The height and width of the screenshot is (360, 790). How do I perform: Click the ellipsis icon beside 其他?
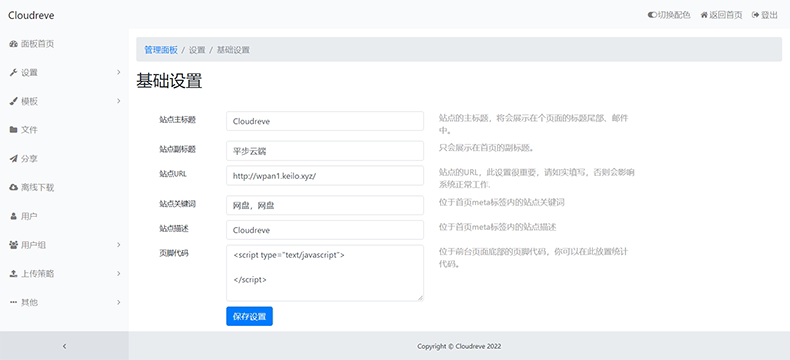(x=14, y=303)
